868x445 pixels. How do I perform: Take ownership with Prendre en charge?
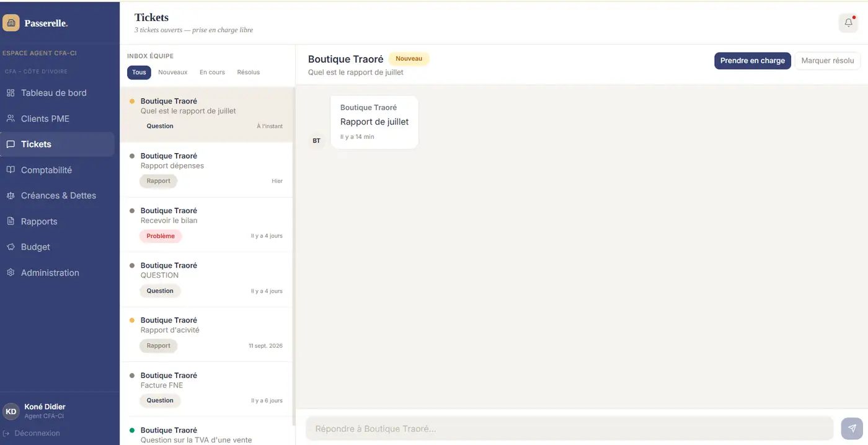pyautogui.click(x=753, y=61)
